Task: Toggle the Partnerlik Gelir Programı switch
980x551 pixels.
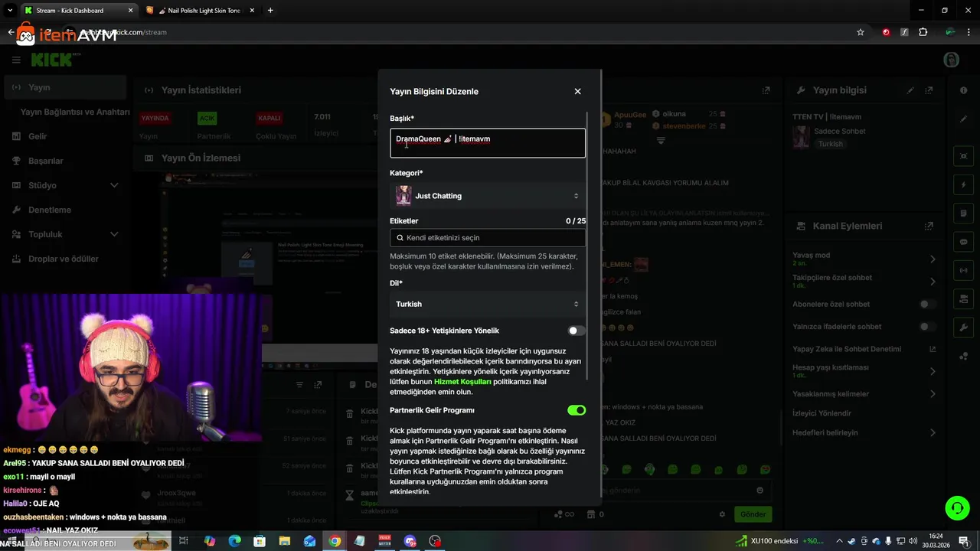Action: coord(577,410)
